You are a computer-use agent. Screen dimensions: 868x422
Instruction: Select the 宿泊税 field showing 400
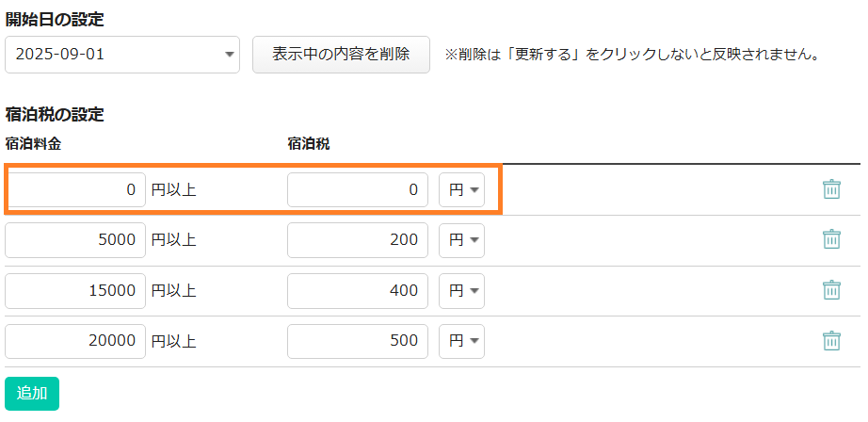point(358,291)
